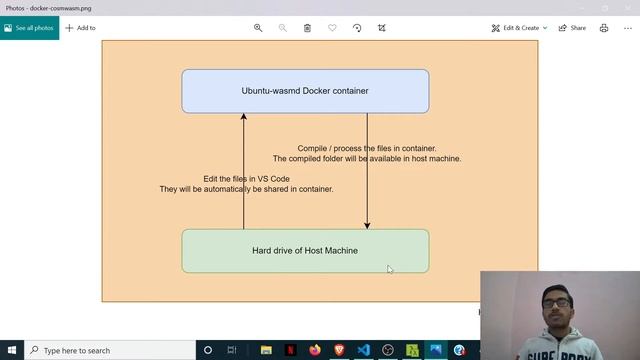This screenshot has height=360, width=640.
Task: Click 'The compiled folder will be available' line
Action: point(367,158)
